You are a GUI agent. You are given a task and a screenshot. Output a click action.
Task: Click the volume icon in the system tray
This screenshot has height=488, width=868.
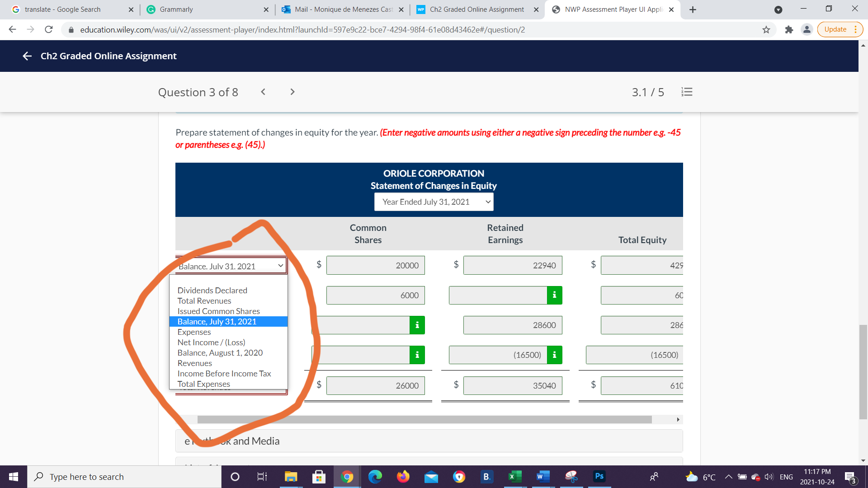(x=769, y=477)
